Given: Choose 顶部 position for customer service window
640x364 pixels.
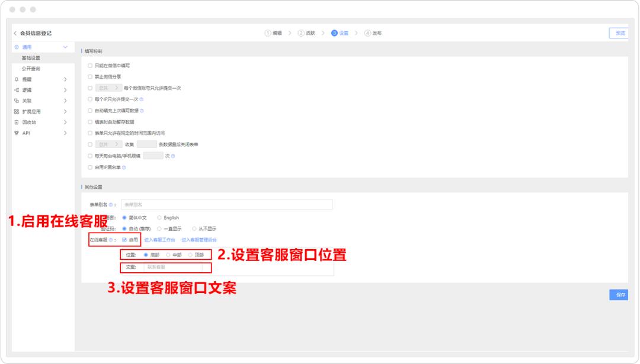Looking at the screenshot, I should click(190, 255).
